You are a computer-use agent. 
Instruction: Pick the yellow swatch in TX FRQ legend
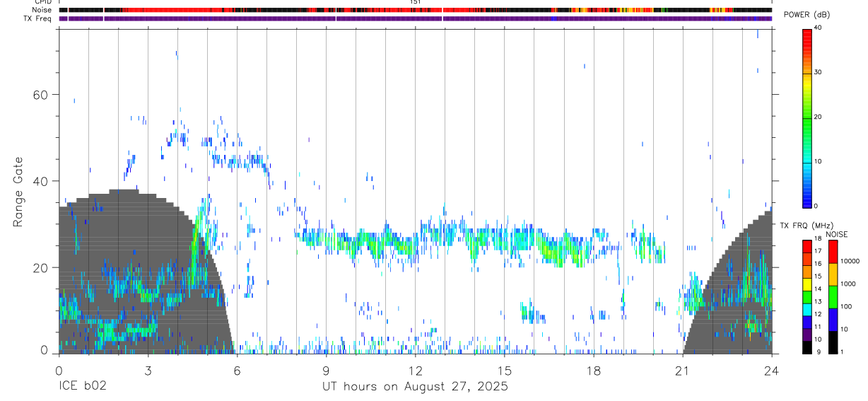[807, 284]
